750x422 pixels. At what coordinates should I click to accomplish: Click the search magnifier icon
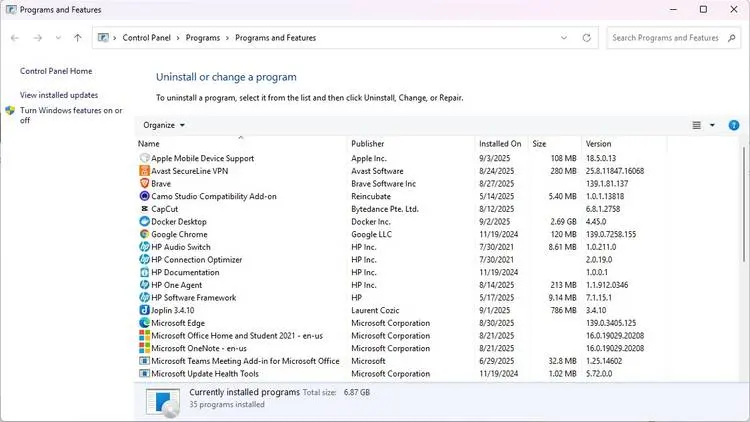(731, 38)
